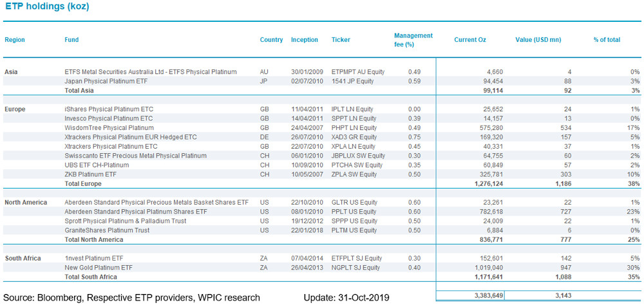Screen dimensions: 644x305
Task: Select North America total '836,771'
Action: pos(492,240)
